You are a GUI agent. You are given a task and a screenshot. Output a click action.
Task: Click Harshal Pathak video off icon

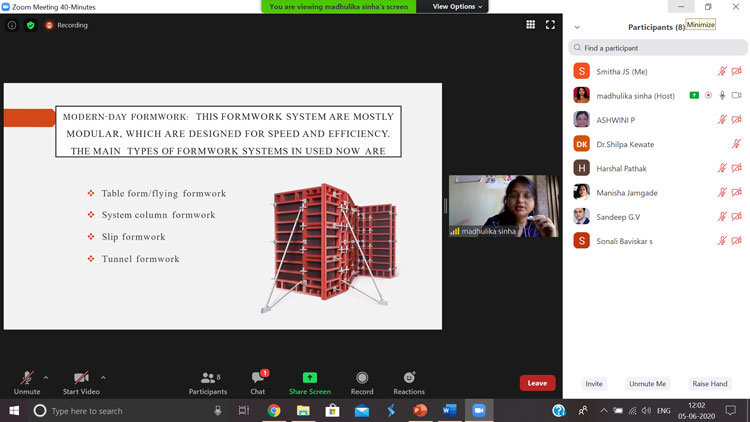pyautogui.click(x=737, y=168)
